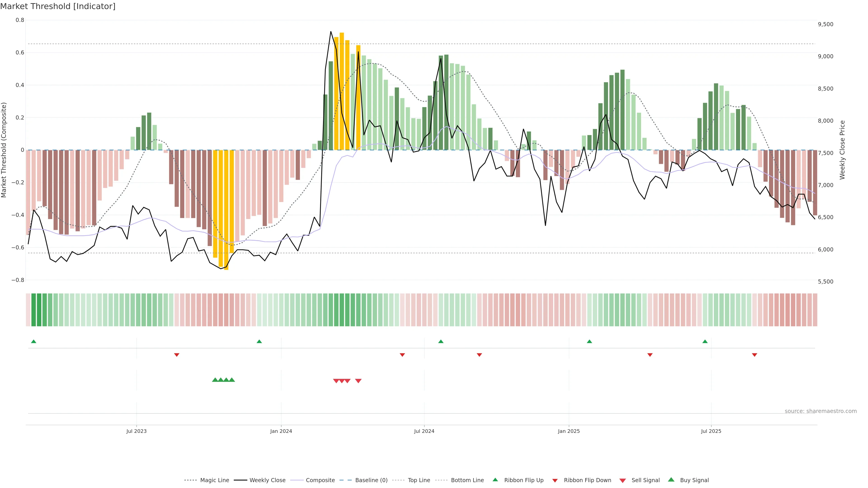Click the Market Threshold [Indicator] chart title
Image resolution: width=868 pixels, height=488 pixels.
58,6
